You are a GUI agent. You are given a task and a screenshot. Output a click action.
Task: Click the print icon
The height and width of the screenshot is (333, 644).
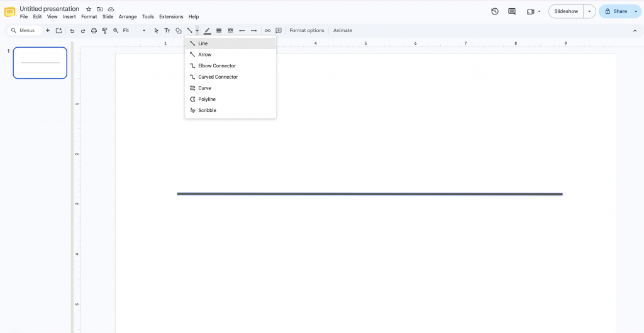point(94,30)
